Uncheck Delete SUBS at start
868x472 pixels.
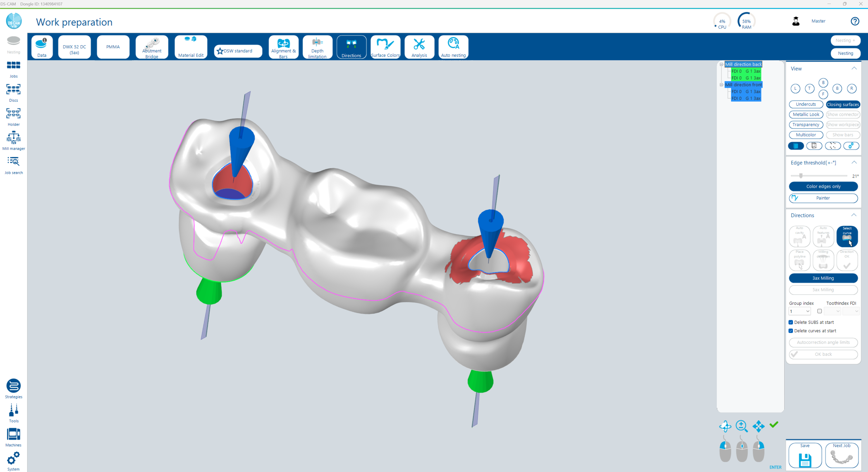791,322
